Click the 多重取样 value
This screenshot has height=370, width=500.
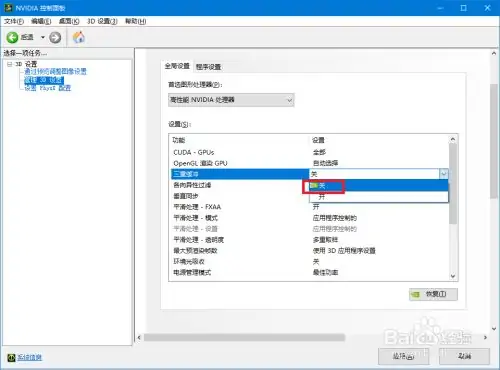click(x=325, y=240)
